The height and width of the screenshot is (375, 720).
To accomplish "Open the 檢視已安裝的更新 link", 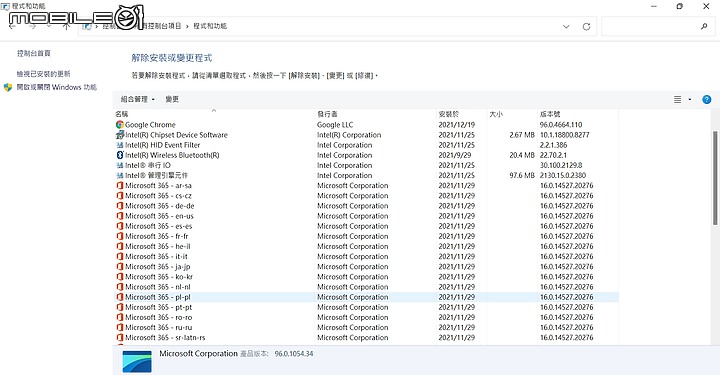I will coord(44,73).
